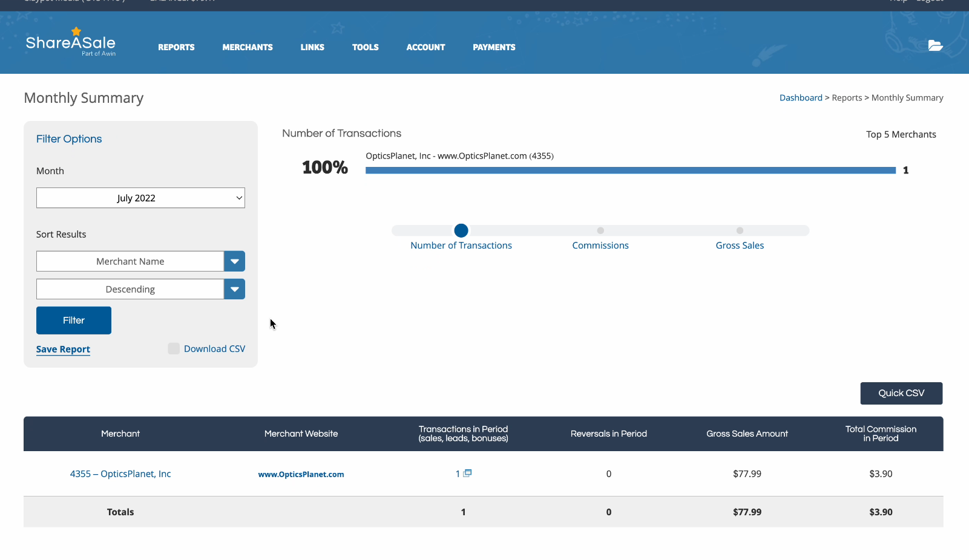
Task: Open the Account menu
Action: [425, 47]
